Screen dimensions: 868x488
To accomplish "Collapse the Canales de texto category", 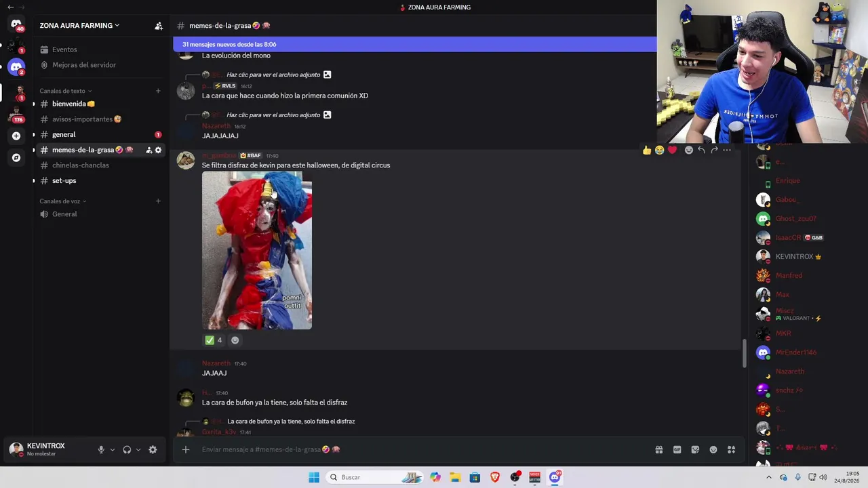I will coord(65,91).
